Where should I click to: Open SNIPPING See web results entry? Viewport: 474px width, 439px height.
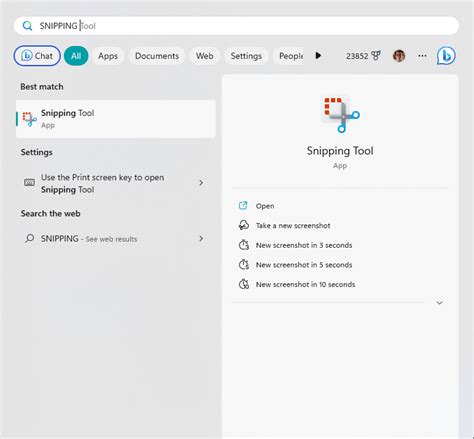116,239
